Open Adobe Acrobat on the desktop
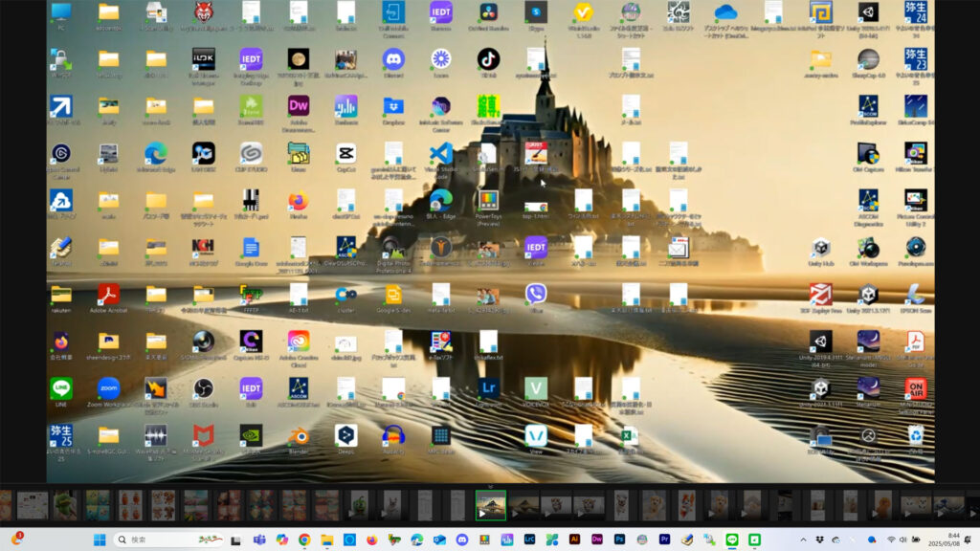The width and height of the screenshot is (980, 551). pos(108,295)
